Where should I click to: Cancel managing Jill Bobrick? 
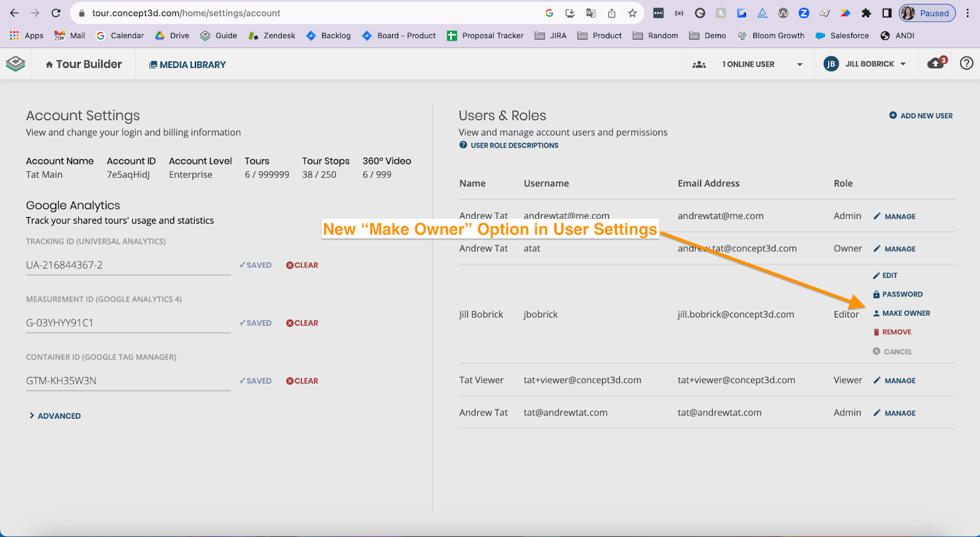pos(892,352)
